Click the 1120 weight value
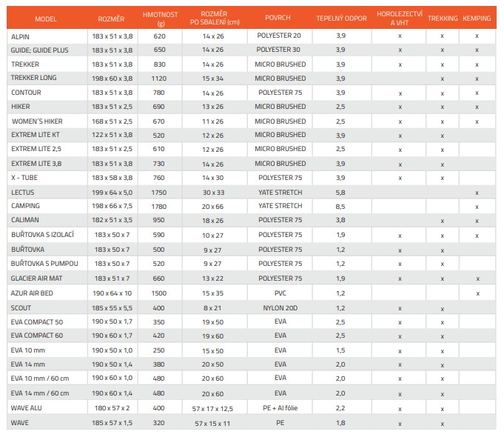The image size is (504, 437). coord(159,79)
